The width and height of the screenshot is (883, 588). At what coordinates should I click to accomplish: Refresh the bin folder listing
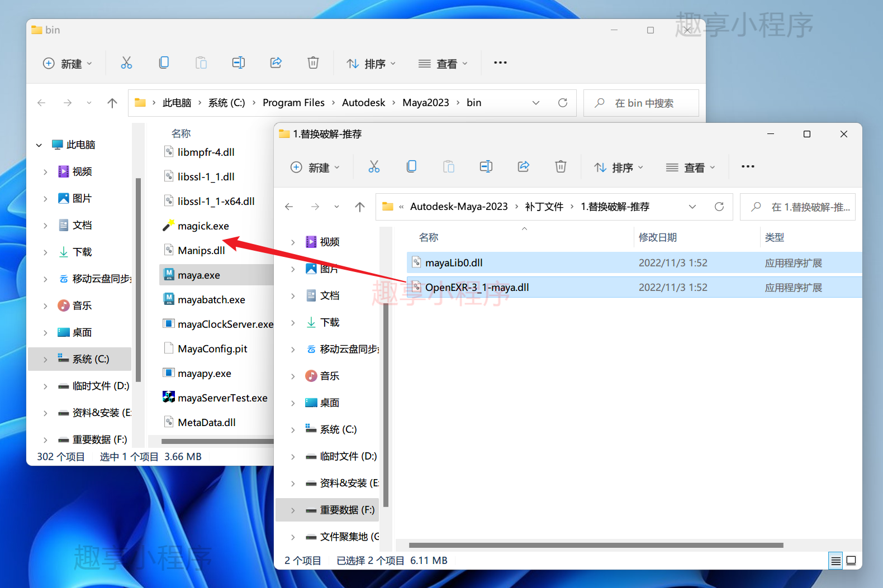point(563,103)
